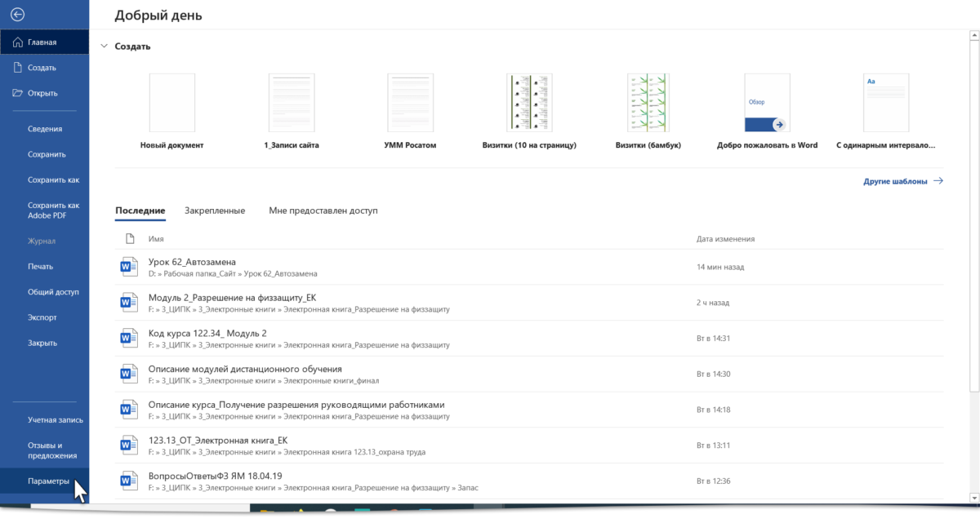Create a blank Новый документ
Screen dimensions: 980x523
171,103
